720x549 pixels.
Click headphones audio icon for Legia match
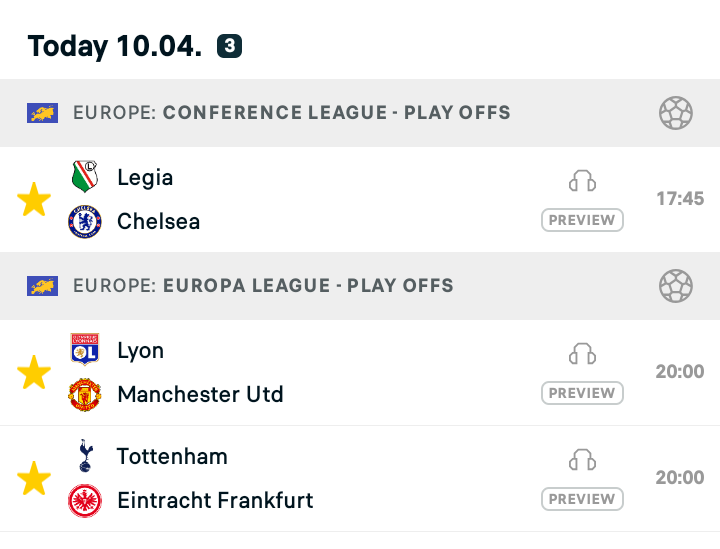click(582, 181)
